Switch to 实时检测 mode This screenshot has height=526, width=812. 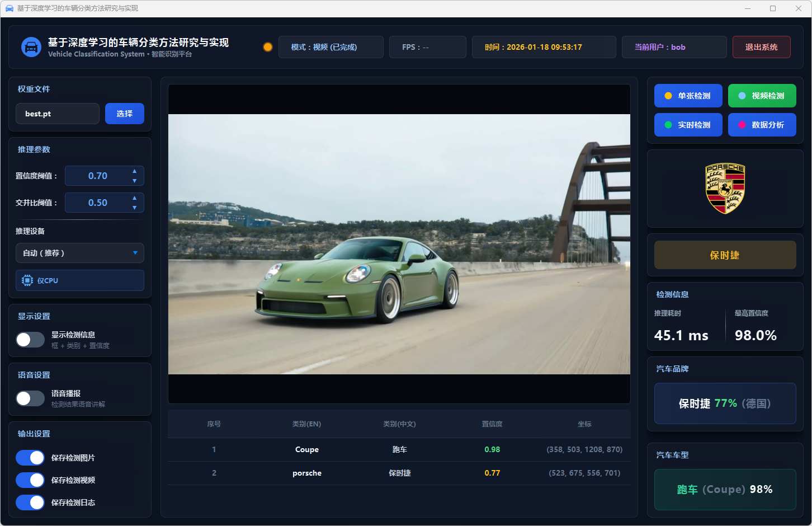click(x=688, y=125)
